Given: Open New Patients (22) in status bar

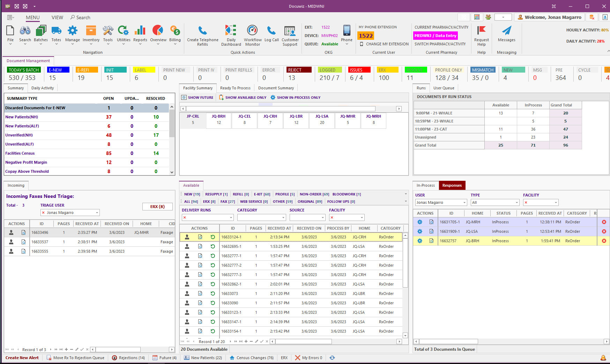Looking at the screenshot, I should [203, 358].
